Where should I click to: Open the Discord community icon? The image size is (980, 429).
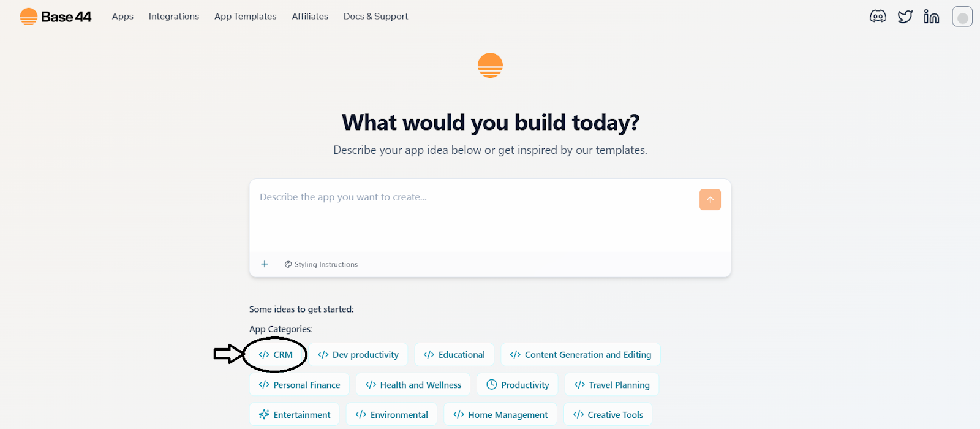(877, 16)
